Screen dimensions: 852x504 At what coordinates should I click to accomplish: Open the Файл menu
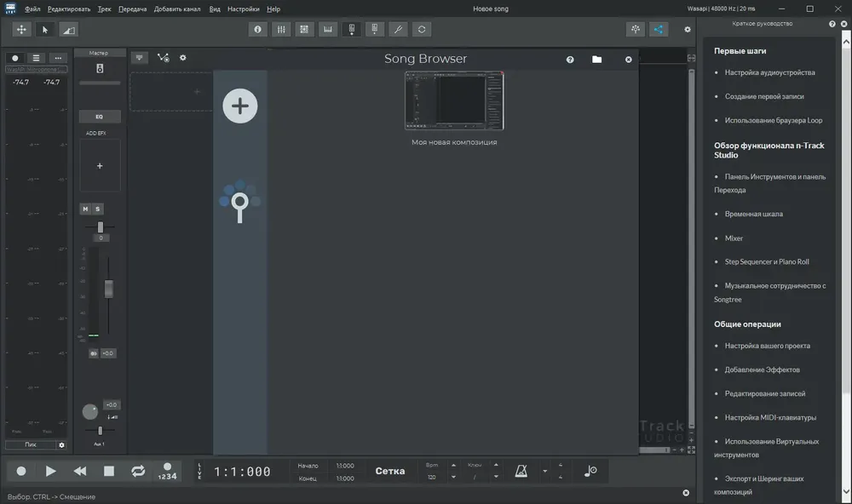(x=32, y=9)
